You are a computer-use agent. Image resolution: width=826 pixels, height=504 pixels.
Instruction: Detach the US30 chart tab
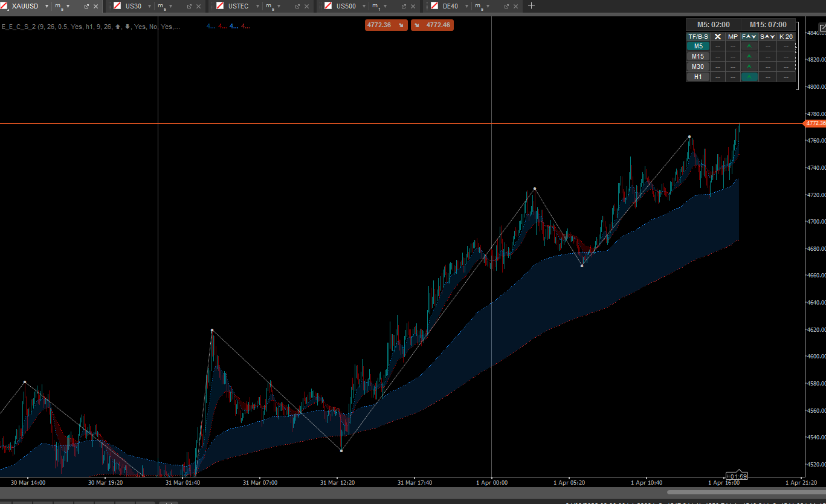[x=189, y=6]
